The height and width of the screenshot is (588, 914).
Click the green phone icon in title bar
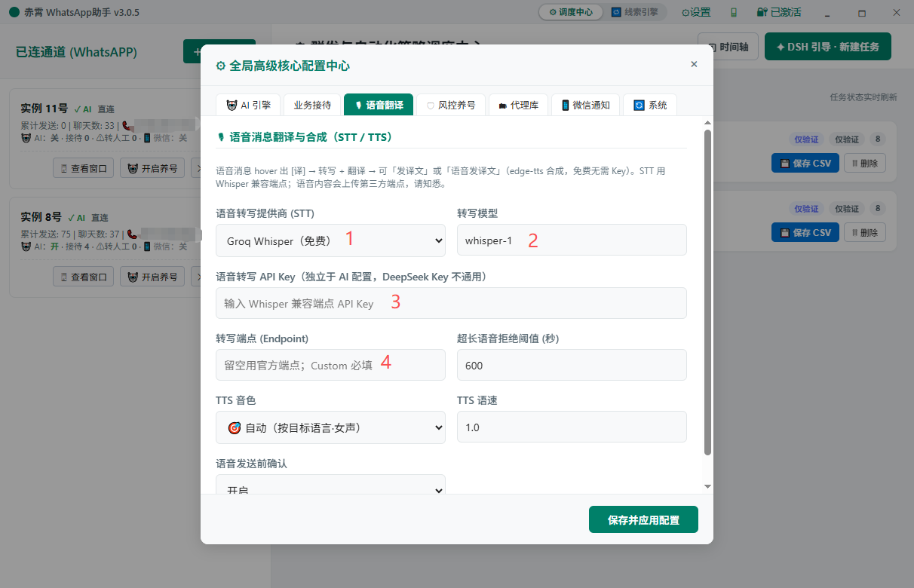[x=734, y=12]
